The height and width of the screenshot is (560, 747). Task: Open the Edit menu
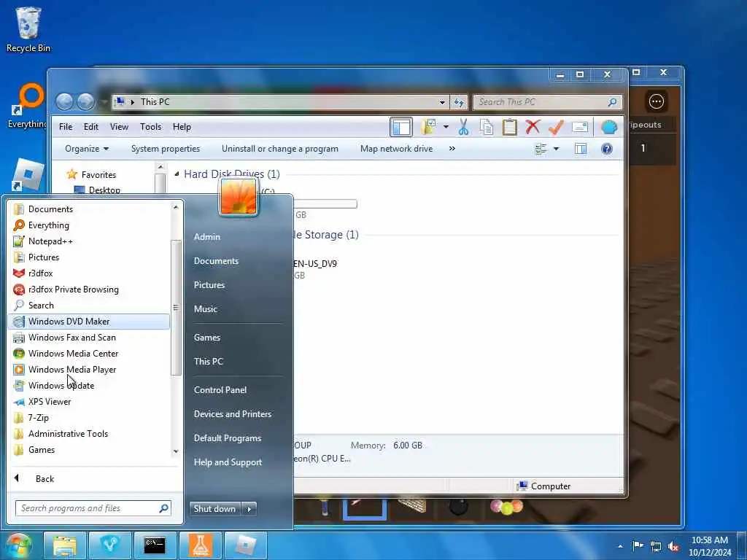click(x=90, y=127)
